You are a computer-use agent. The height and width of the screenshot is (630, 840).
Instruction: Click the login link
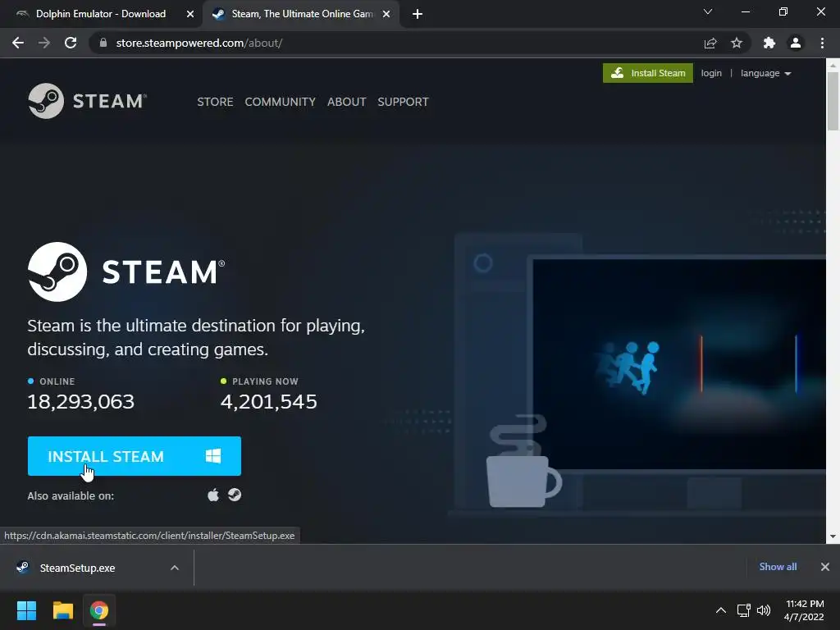[x=711, y=73]
